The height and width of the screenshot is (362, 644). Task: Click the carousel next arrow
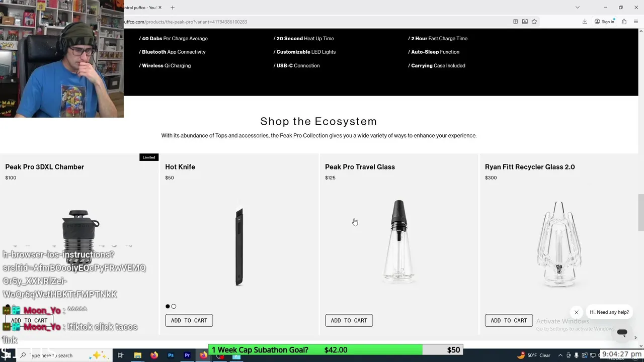[x=635, y=338]
